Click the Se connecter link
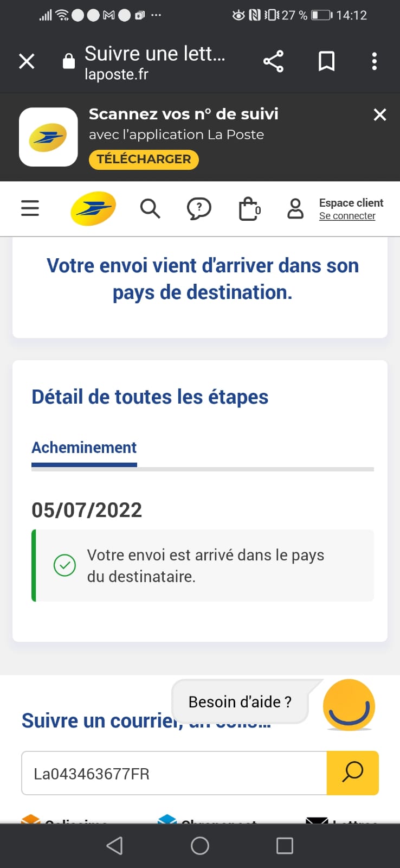This screenshot has width=400, height=868. pyautogui.click(x=347, y=216)
